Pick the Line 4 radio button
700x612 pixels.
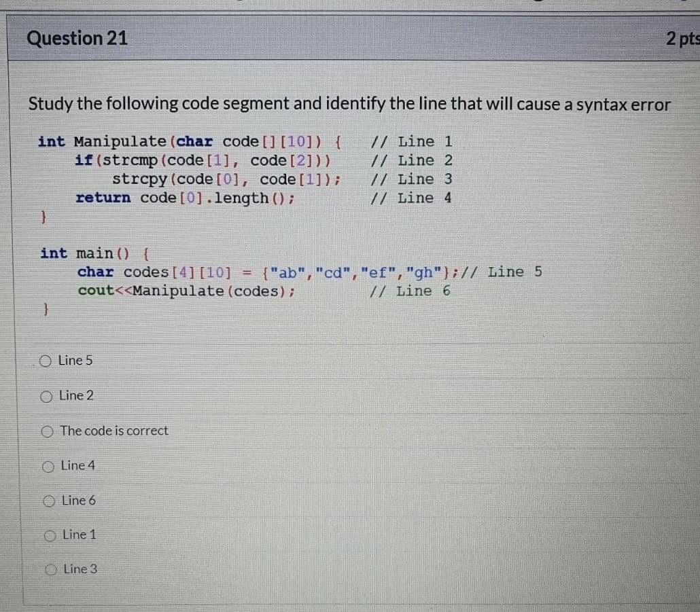48,467
